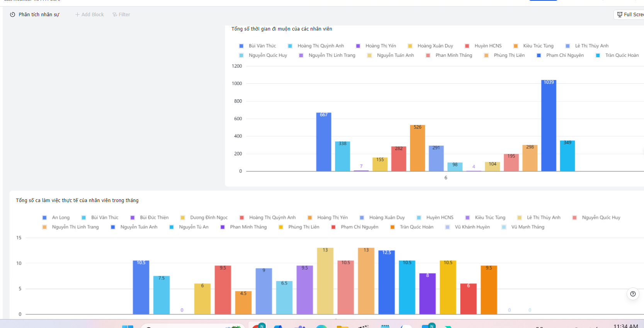Select the yellow bar labeled 155
This screenshot has height=328, width=644.
pyautogui.click(x=380, y=165)
